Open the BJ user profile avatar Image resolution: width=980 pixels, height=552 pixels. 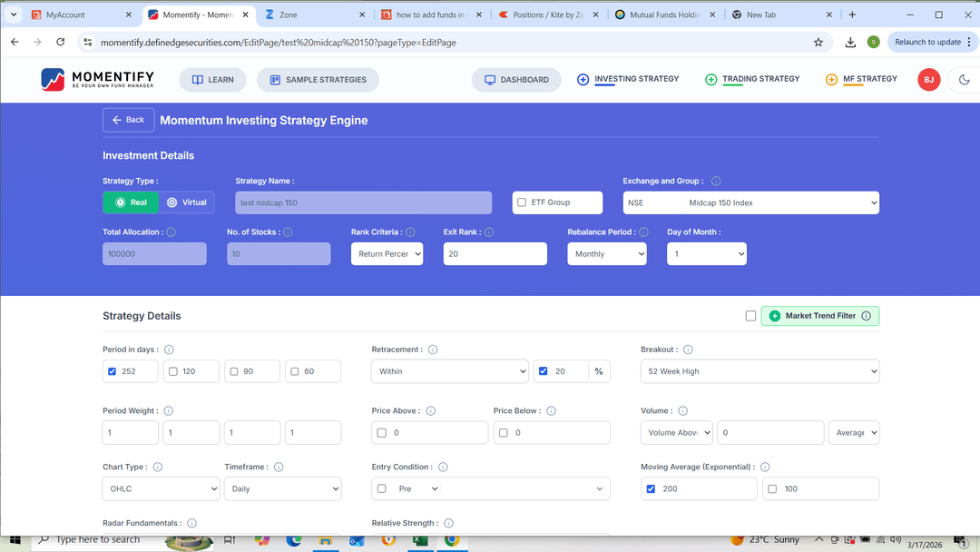928,80
